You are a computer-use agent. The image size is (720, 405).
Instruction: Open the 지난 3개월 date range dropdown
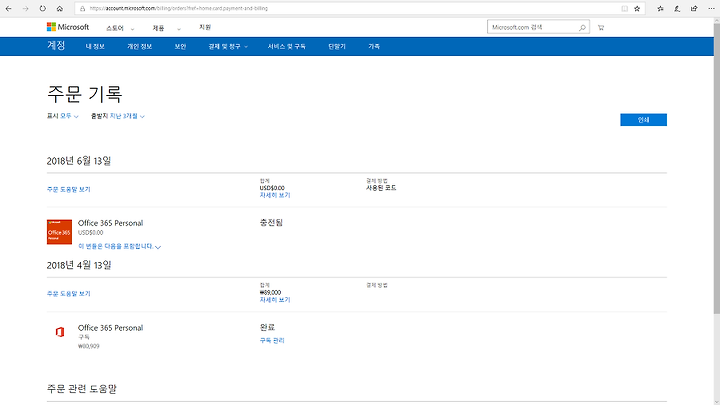coord(127,116)
